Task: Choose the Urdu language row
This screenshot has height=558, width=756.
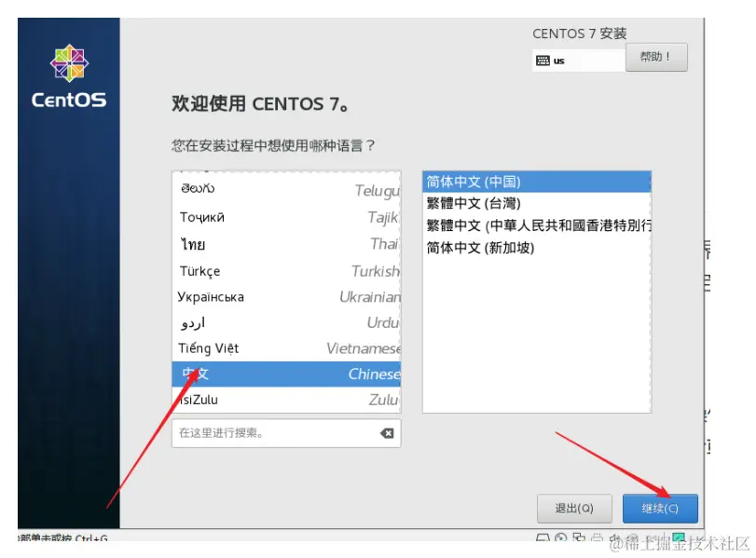Action: tap(286, 322)
